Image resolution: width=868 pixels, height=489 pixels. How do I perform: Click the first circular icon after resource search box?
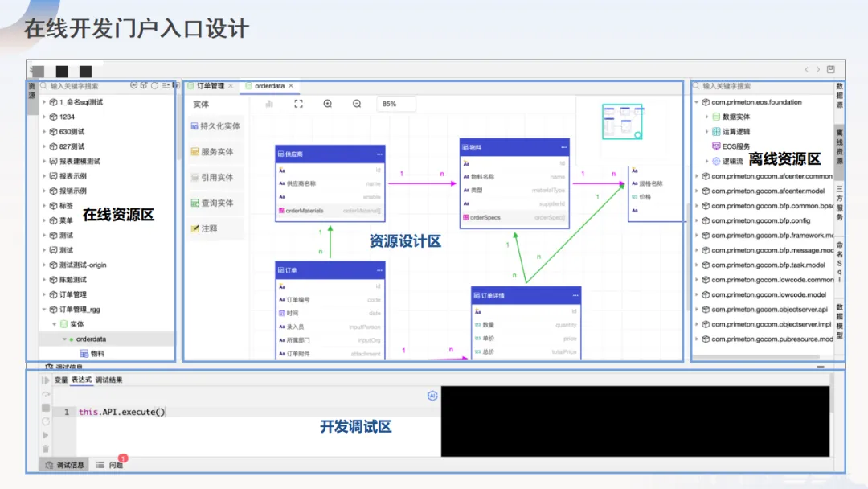[134, 86]
